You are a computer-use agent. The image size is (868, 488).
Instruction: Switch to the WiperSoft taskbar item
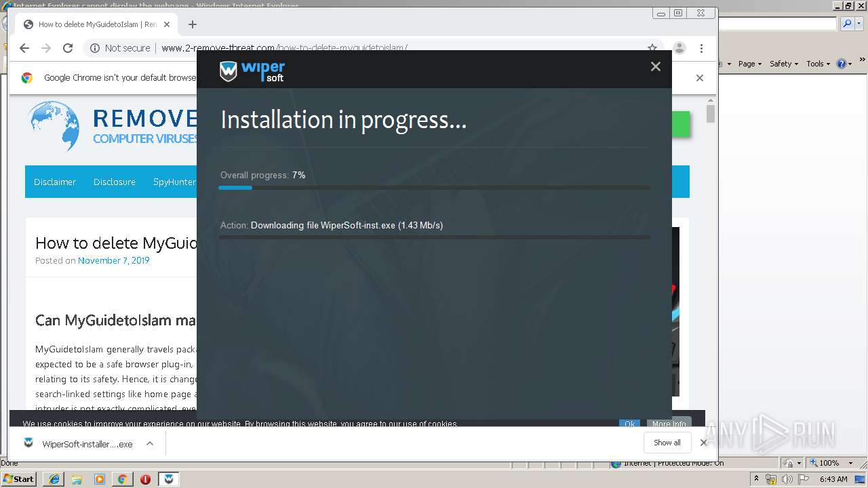(169, 479)
